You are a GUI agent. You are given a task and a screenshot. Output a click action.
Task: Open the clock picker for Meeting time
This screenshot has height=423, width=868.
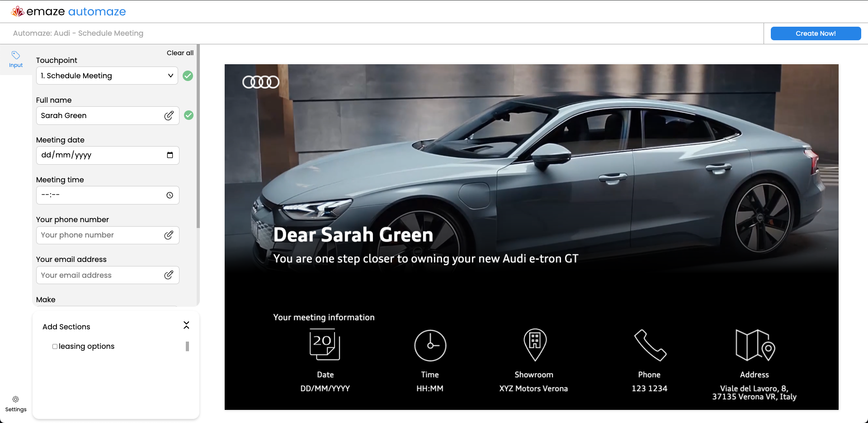point(170,195)
